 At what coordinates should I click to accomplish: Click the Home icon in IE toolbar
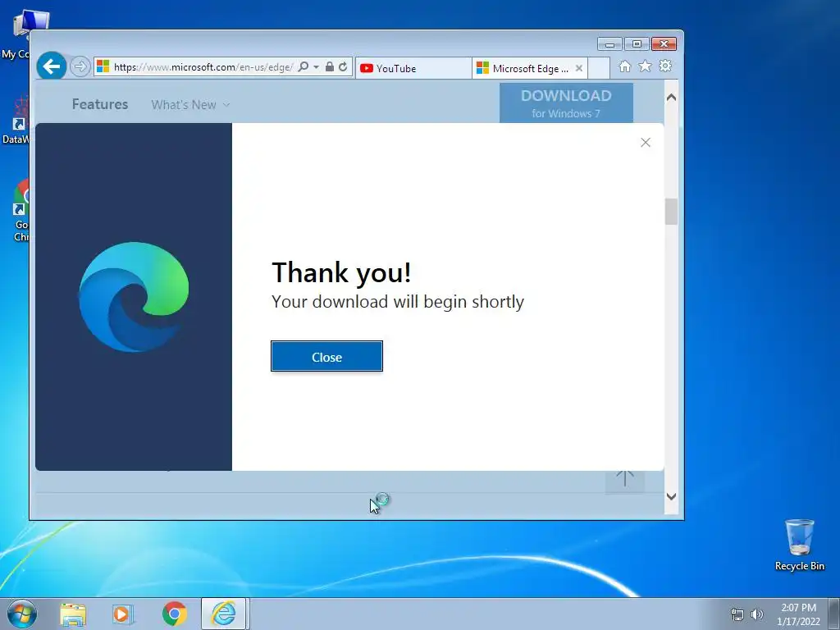pyautogui.click(x=624, y=66)
